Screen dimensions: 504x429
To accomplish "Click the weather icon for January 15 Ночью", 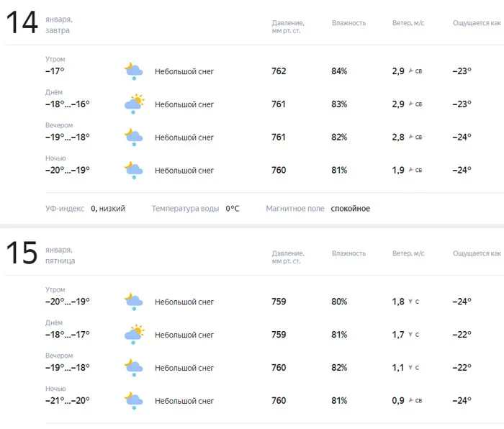I will pos(133,401).
